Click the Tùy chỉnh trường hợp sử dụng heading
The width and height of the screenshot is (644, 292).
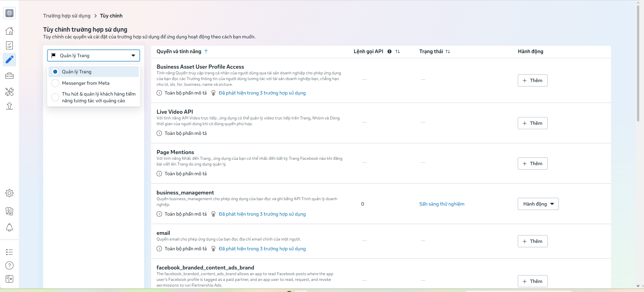pos(85,29)
